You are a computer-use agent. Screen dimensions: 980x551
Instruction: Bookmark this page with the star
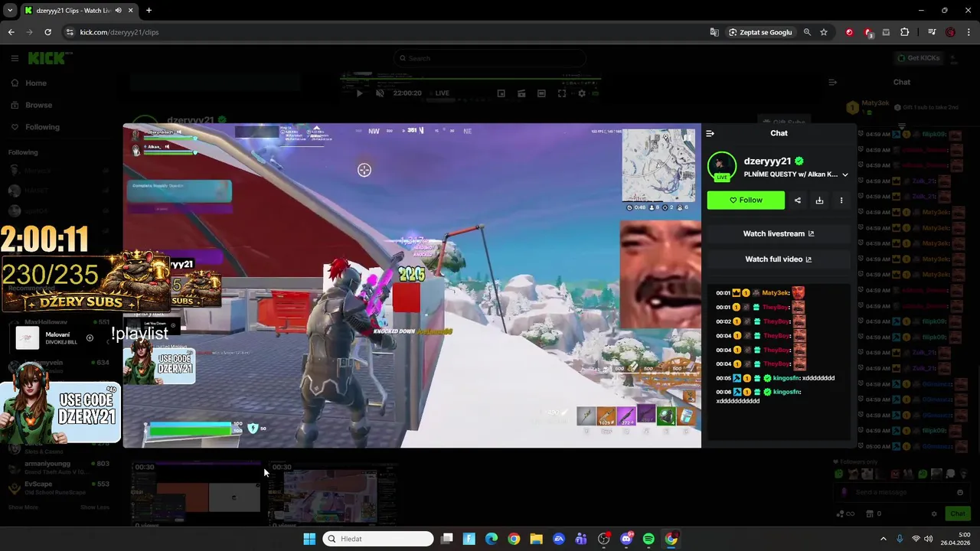(x=824, y=32)
